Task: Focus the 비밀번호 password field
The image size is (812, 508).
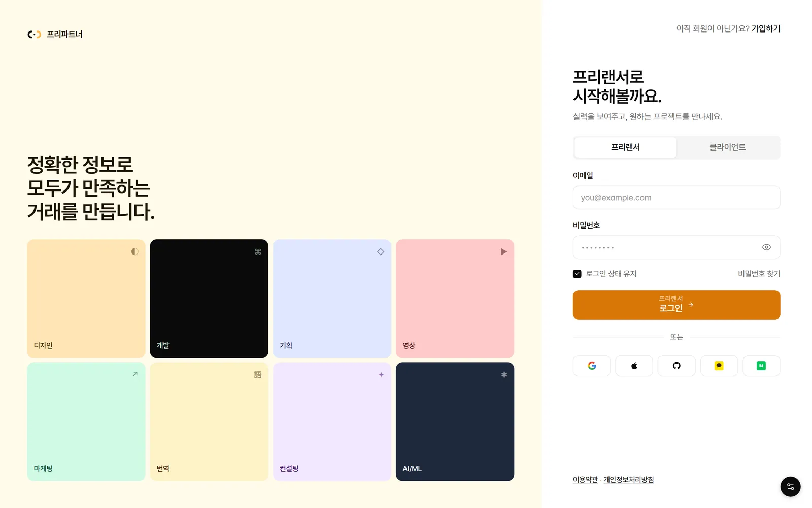Action: click(676, 247)
